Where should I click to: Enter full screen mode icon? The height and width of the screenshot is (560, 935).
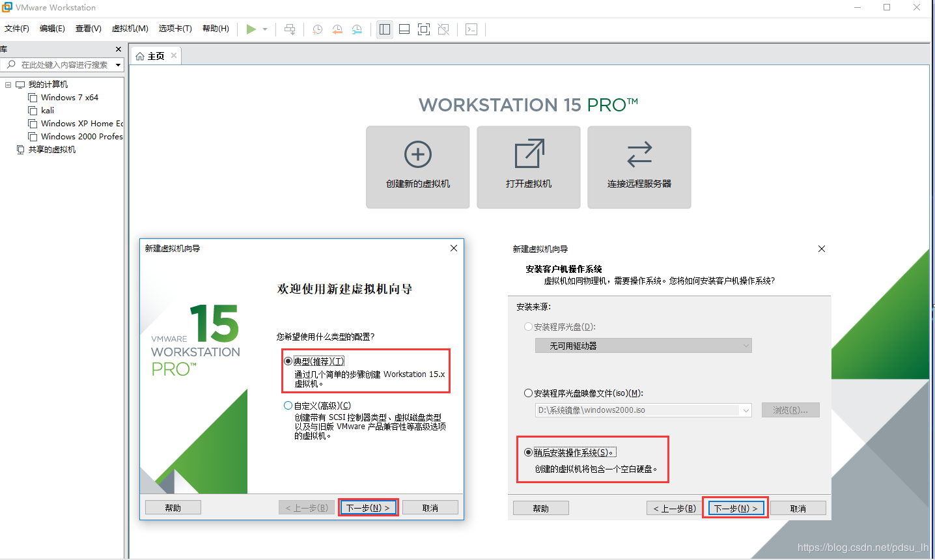[x=424, y=29]
